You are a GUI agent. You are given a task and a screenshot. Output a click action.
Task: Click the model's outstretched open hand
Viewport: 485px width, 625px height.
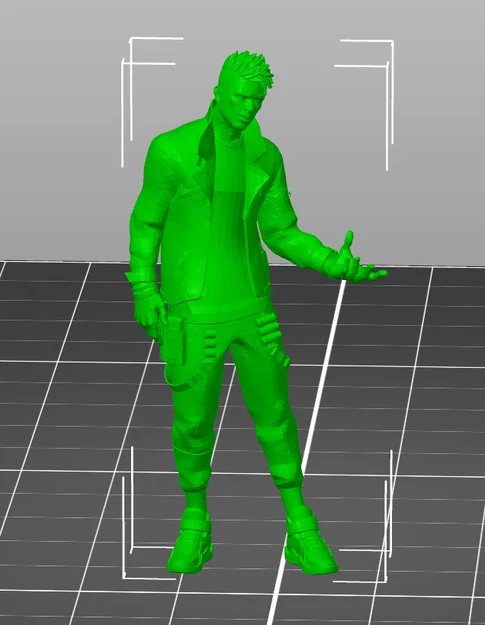pyautogui.click(x=355, y=261)
